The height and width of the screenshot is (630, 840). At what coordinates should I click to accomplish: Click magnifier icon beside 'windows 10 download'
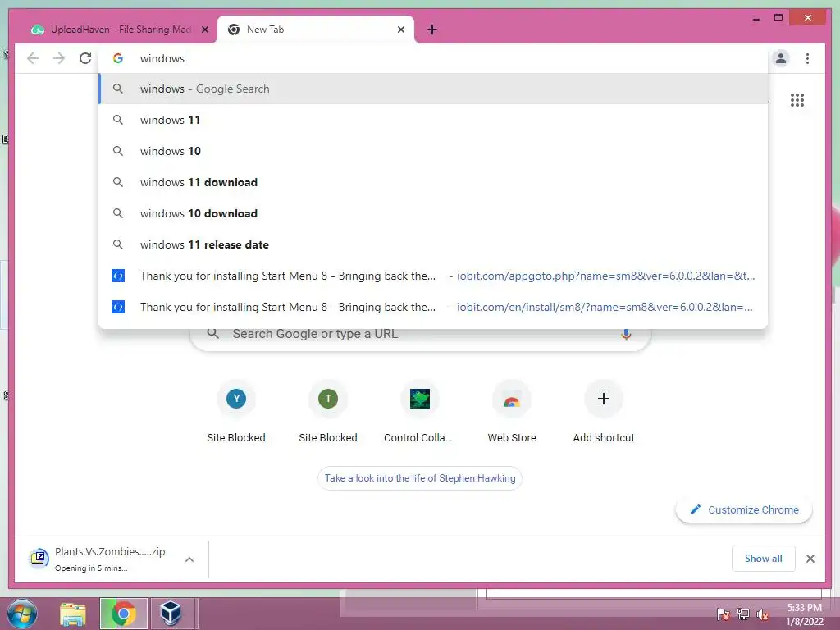(118, 213)
